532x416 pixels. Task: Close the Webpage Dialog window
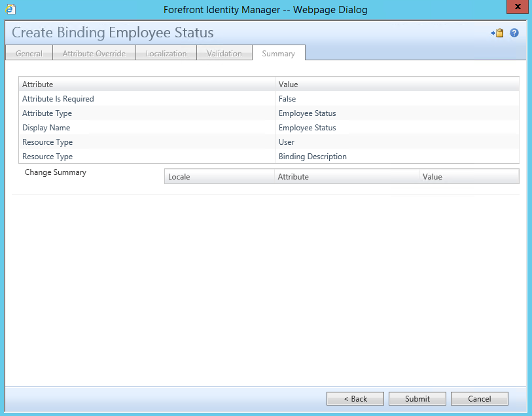(518, 7)
